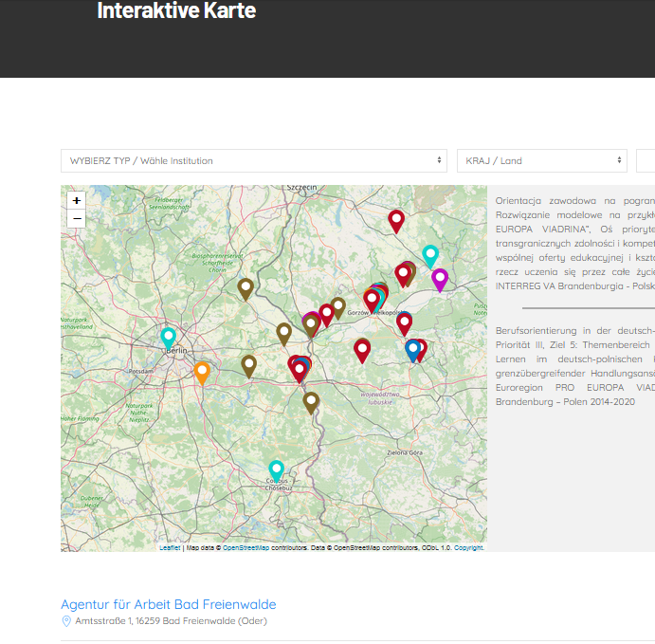Open the Copyright link in the map attribution
The image size is (655, 644).
pyautogui.click(x=469, y=548)
